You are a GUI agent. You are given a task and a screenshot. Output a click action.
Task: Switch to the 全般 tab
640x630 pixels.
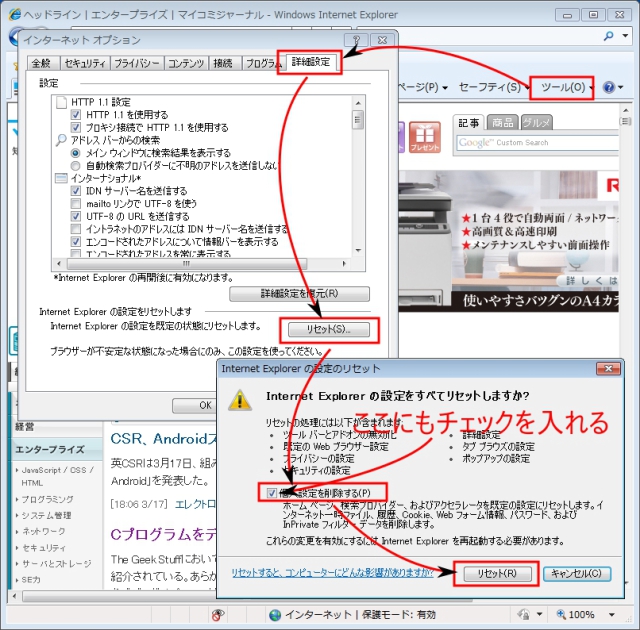[42, 63]
